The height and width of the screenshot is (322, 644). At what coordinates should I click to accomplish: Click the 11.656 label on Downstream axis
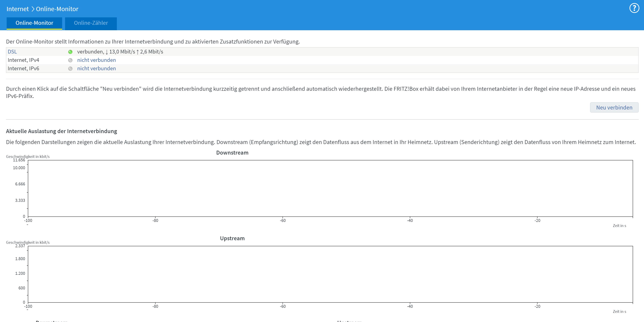pos(19,160)
